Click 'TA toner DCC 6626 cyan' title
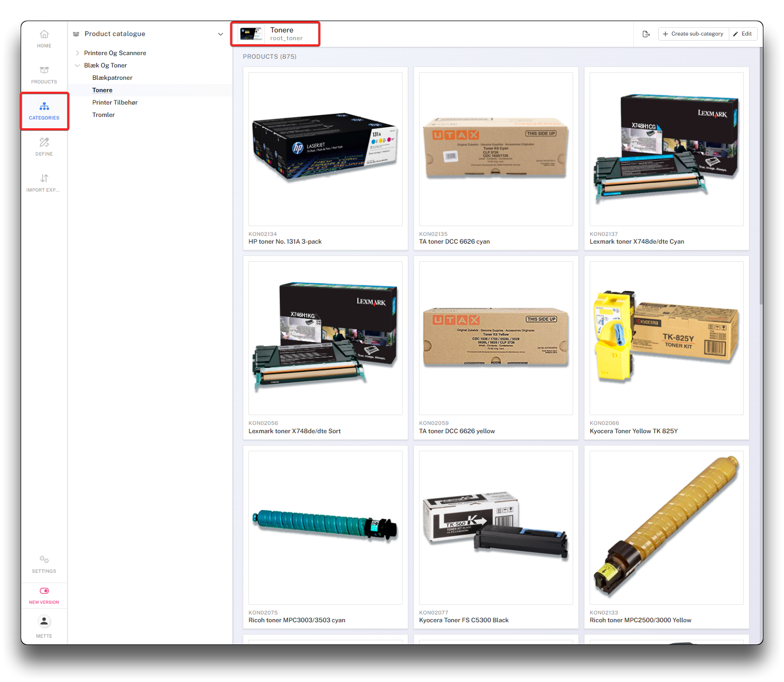Viewport: 784px width, 682px height. tap(455, 242)
